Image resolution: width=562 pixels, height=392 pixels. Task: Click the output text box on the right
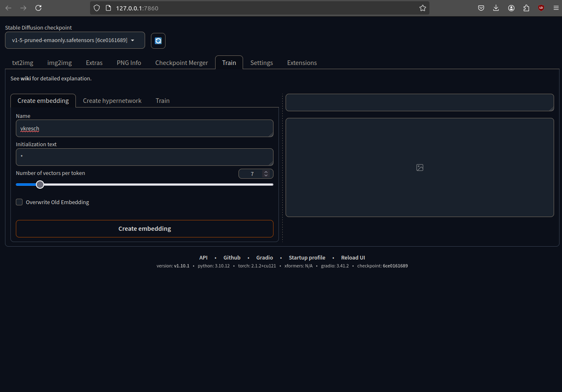click(x=420, y=102)
